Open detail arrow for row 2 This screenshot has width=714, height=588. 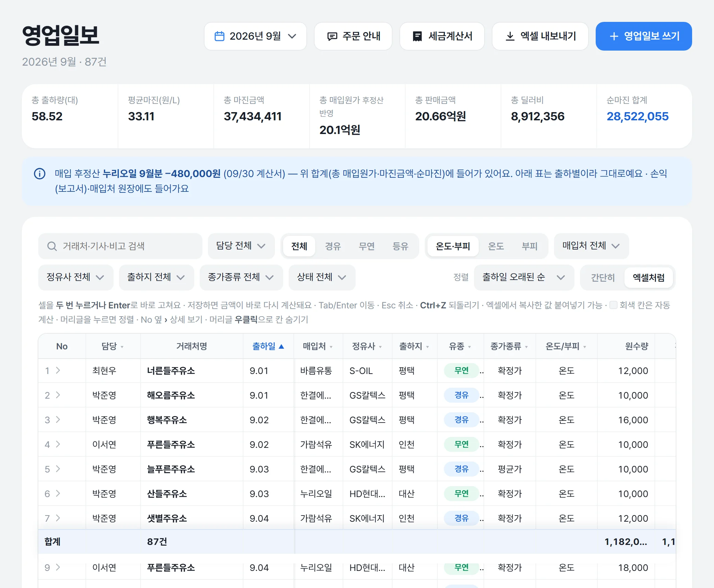pyautogui.click(x=58, y=395)
